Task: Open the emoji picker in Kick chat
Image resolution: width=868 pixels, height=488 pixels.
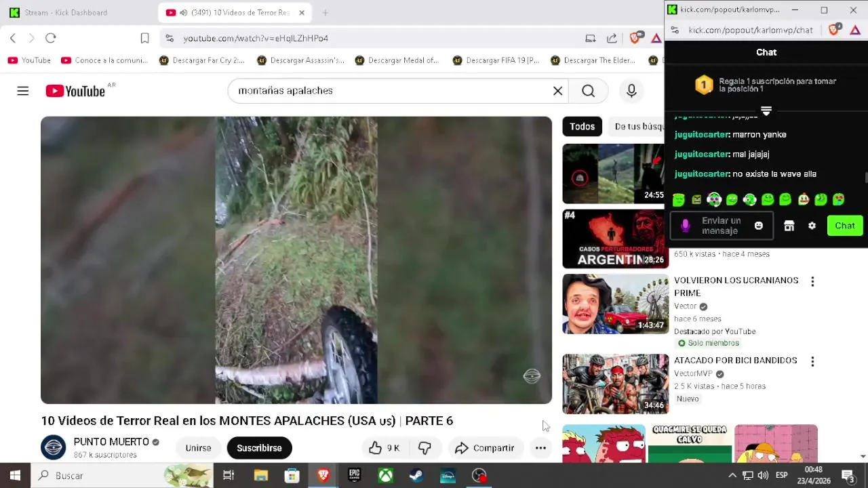Action: (x=759, y=226)
